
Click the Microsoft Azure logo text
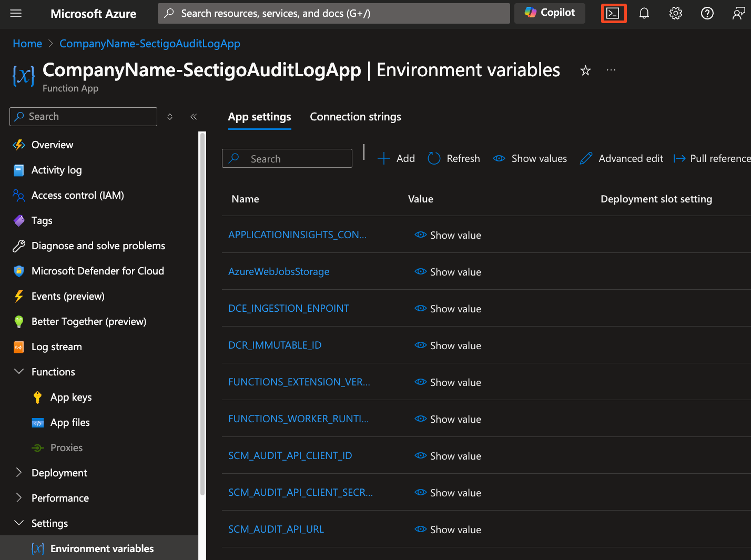[x=93, y=14]
